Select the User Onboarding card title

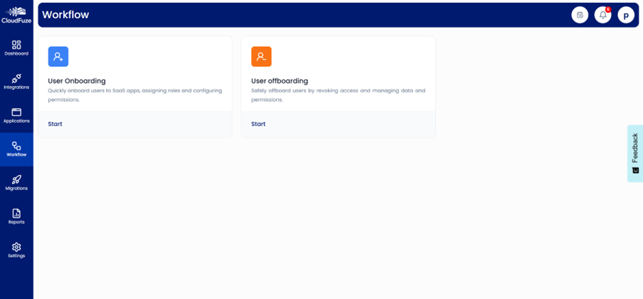coord(77,81)
